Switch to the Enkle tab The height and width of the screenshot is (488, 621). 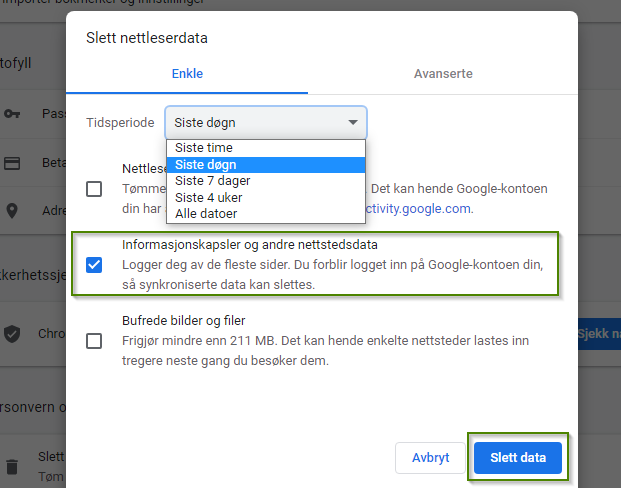point(187,74)
